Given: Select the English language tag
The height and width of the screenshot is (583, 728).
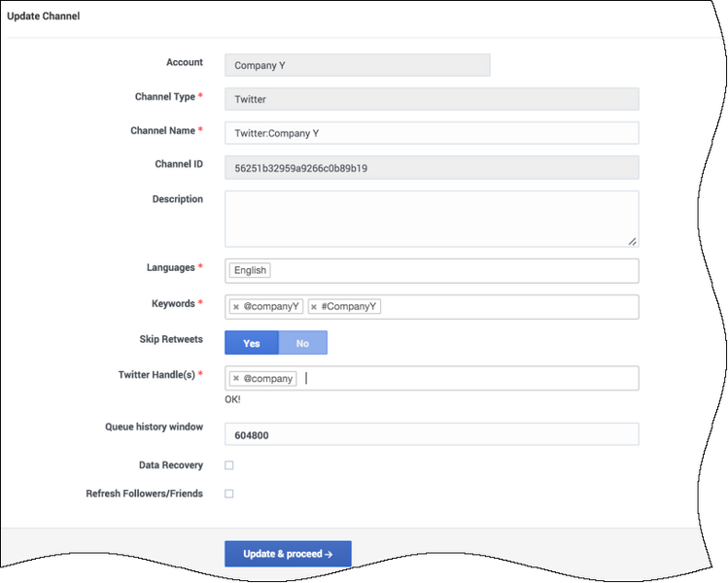Looking at the screenshot, I should click(250, 270).
